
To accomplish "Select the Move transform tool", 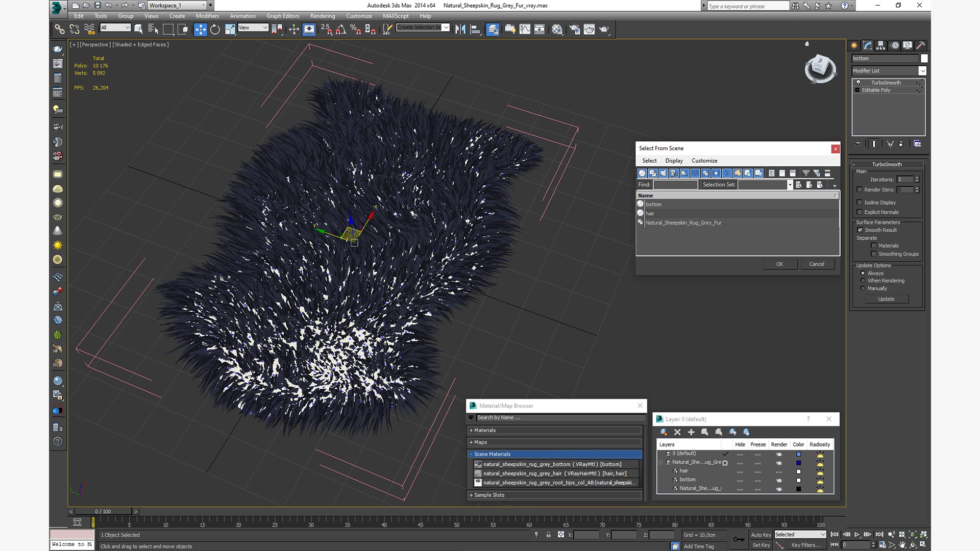I will point(200,29).
